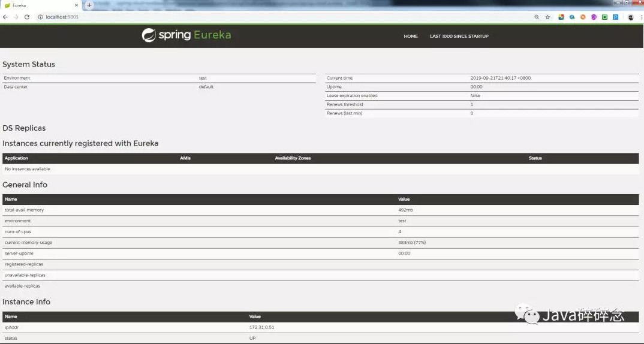Screen dimensions: 644x344
Task: Select the 383mb (77%) value
Action: pyautogui.click(x=412, y=243)
